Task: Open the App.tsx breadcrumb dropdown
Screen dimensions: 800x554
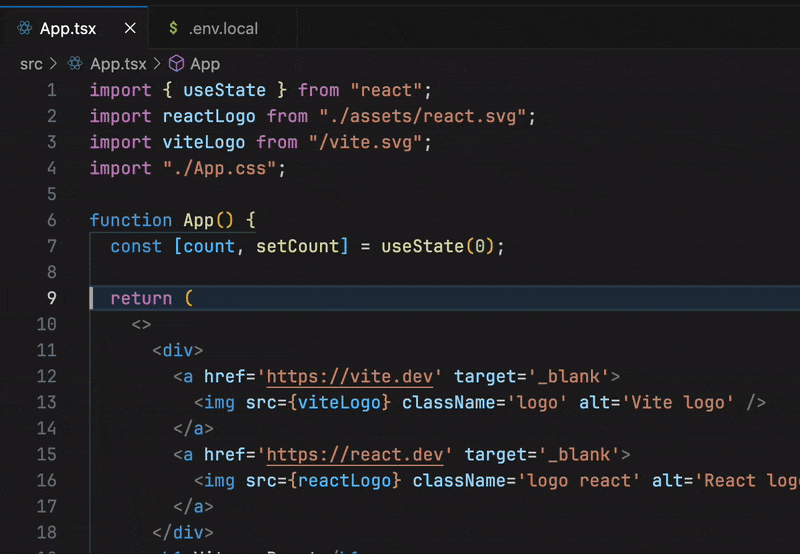Action: tap(118, 64)
